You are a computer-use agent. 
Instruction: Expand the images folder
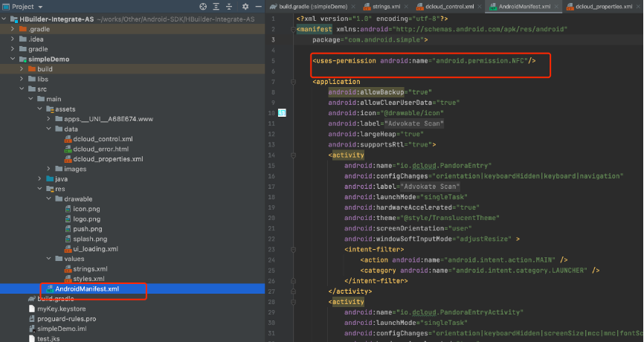pos(49,169)
